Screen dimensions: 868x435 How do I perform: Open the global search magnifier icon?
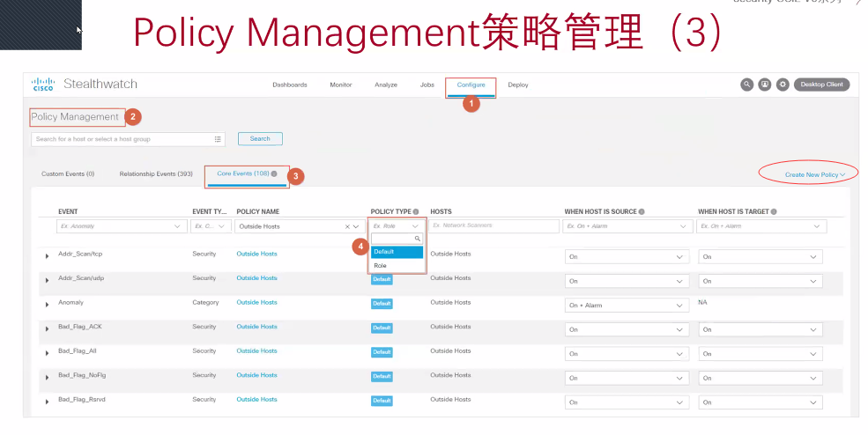[746, 85]
